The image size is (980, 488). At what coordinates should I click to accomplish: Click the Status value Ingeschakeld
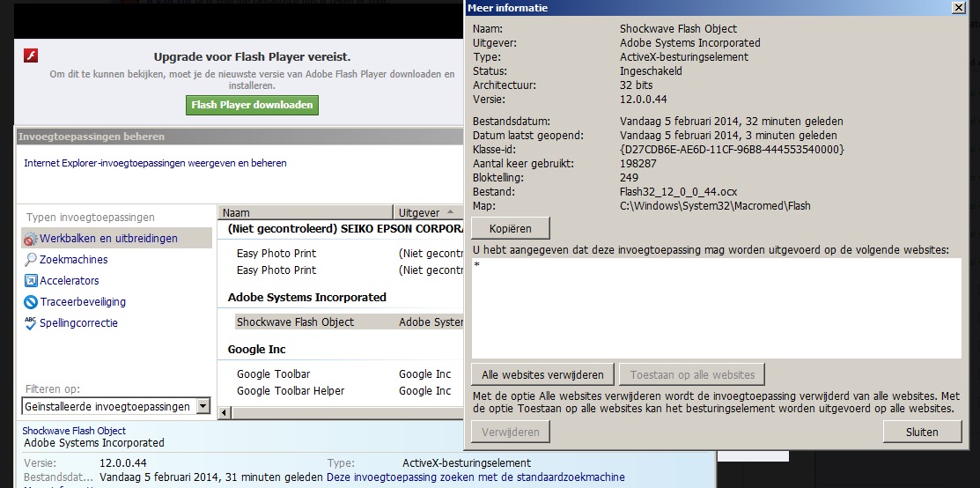coord(651,70)
